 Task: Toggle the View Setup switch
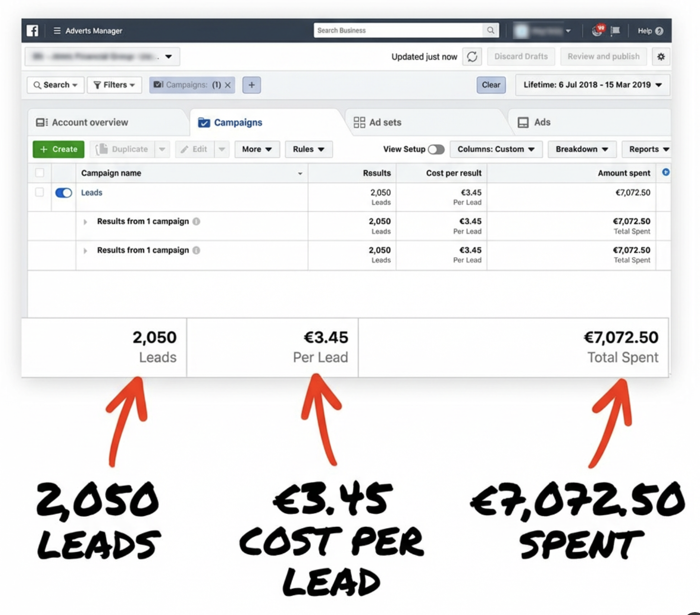436,149
